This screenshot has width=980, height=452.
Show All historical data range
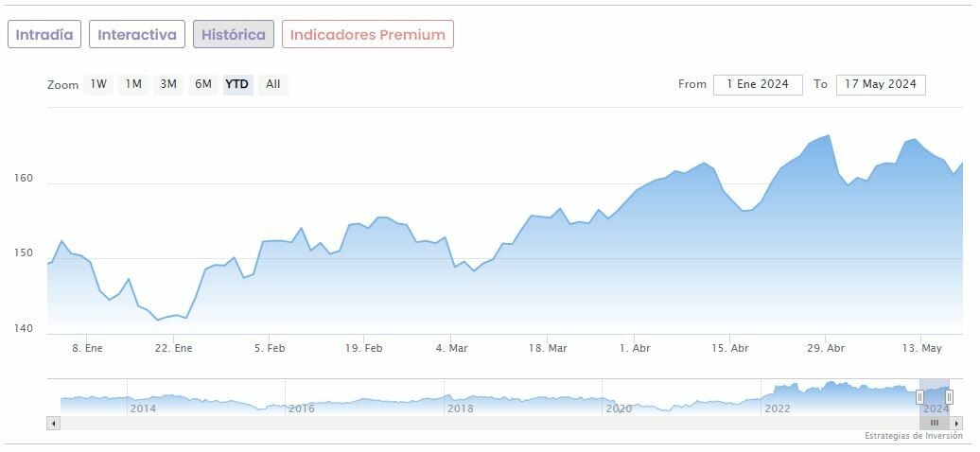tap(273, 84)
